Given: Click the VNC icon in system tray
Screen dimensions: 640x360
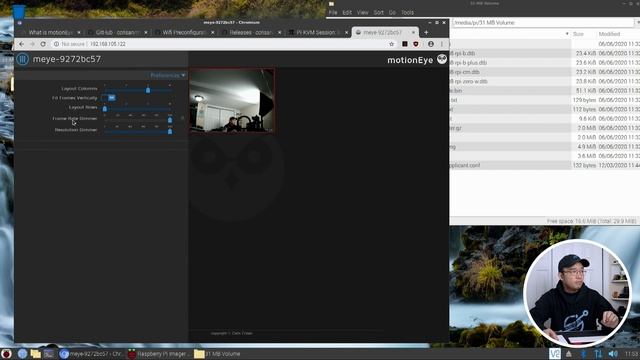Looking at the screenshot, I should [x=554, y=354].
